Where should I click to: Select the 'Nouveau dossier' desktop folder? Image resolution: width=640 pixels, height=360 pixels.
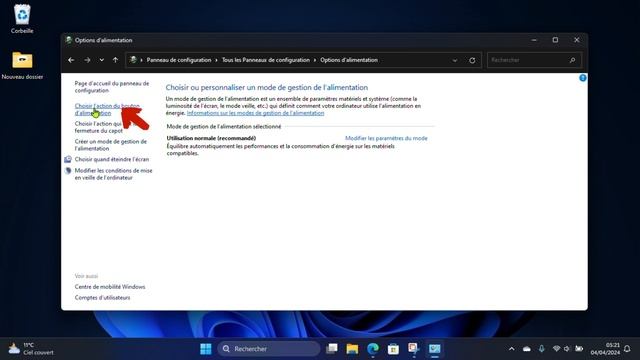click(22, 65)
